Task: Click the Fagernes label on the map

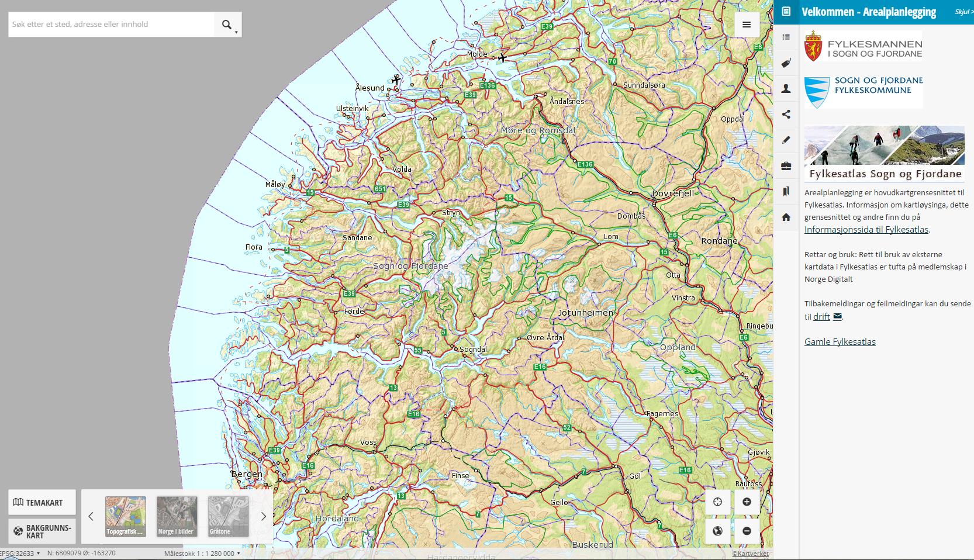Action: [x=662, y=414]
